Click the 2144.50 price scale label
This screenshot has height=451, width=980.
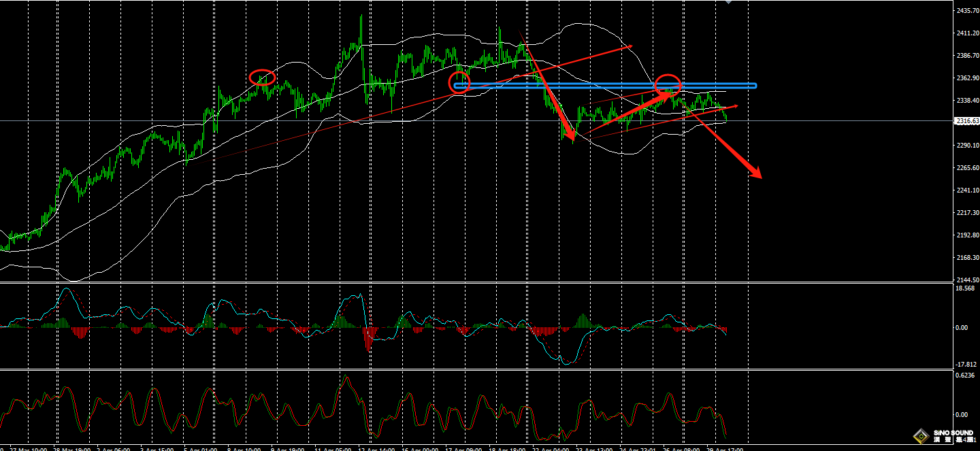pyautogui.click(x=967, y=280)
